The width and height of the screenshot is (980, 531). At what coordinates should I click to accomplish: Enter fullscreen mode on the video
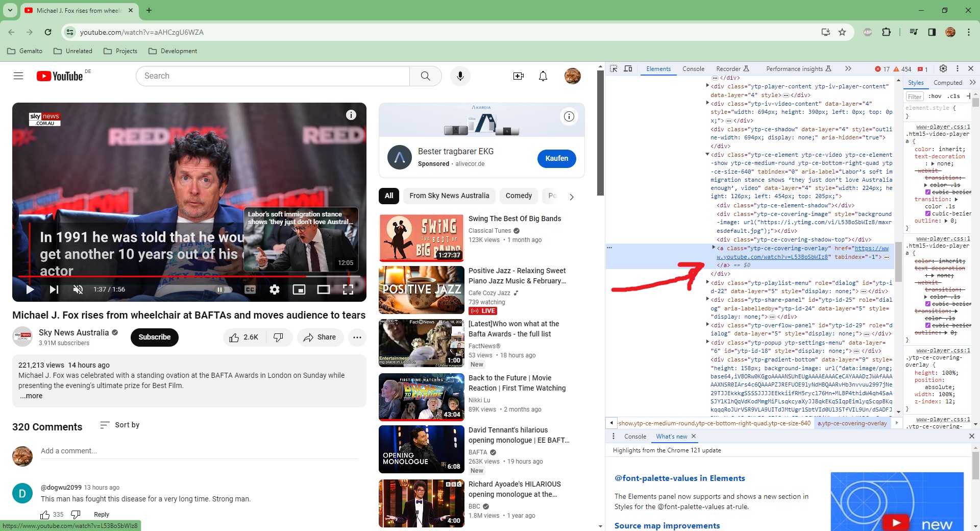coord(348,289)
